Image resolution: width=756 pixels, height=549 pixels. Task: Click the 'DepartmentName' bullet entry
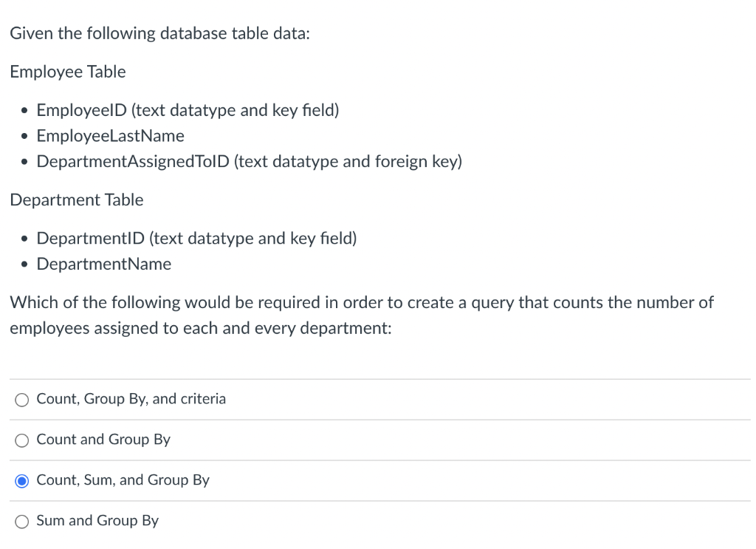coord(103,263)
